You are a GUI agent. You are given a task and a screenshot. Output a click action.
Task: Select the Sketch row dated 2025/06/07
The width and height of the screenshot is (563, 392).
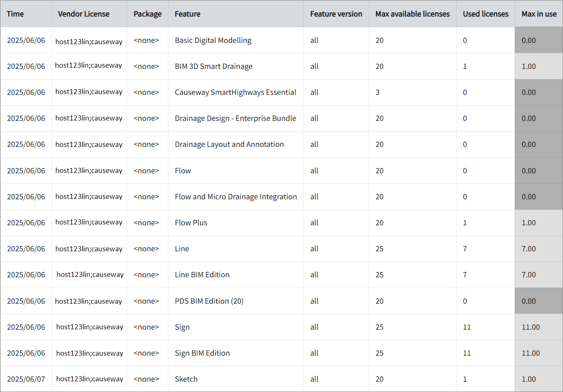186,379
